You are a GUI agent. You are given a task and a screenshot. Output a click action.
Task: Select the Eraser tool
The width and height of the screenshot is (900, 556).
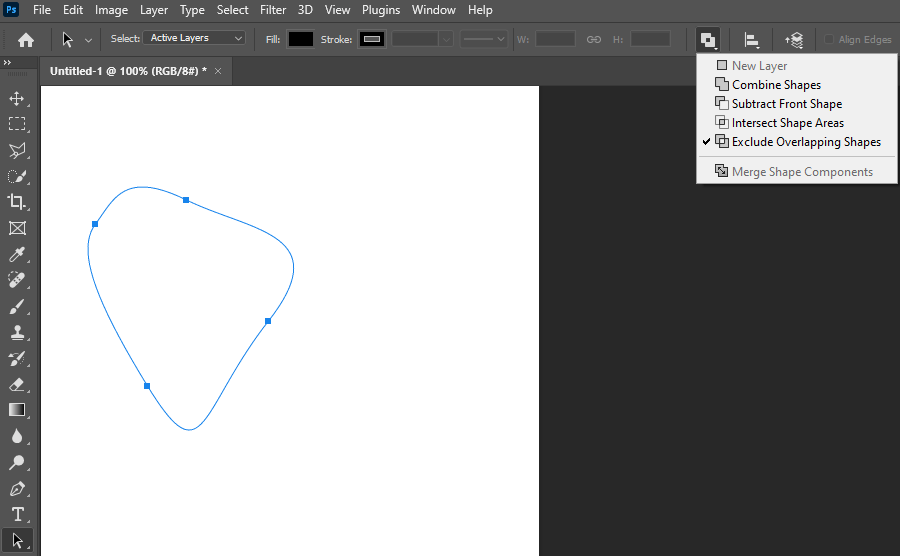tap(17, 384)
